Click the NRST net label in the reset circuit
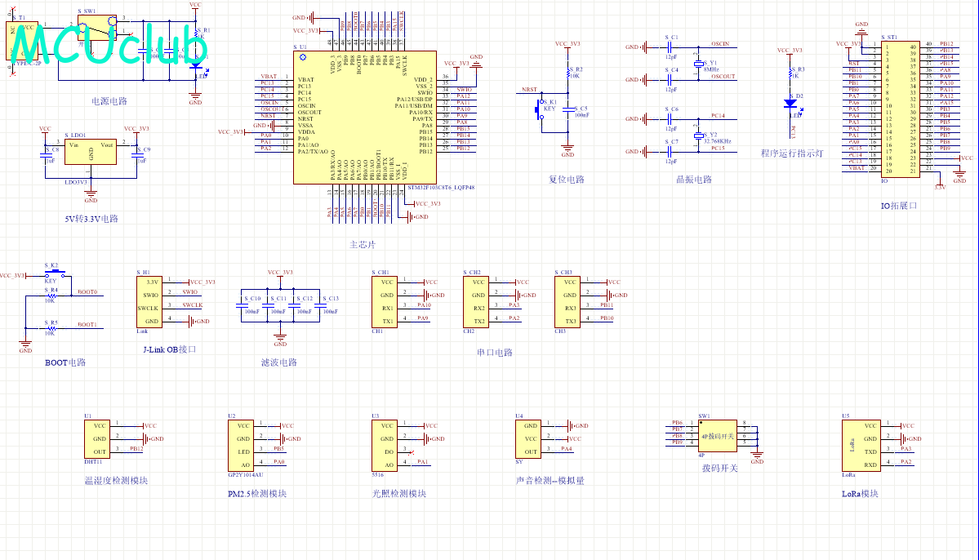 tap(529, 90)
